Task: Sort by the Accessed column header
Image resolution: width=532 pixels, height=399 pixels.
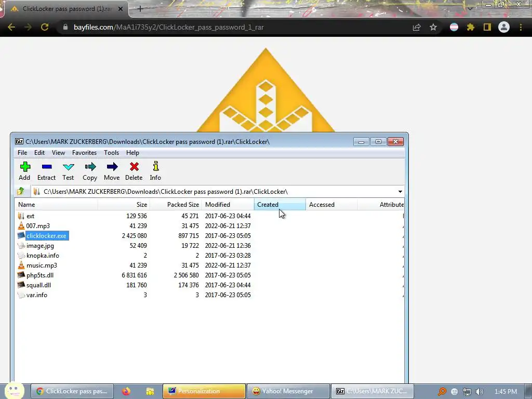Action: click(x=331, y=205)
